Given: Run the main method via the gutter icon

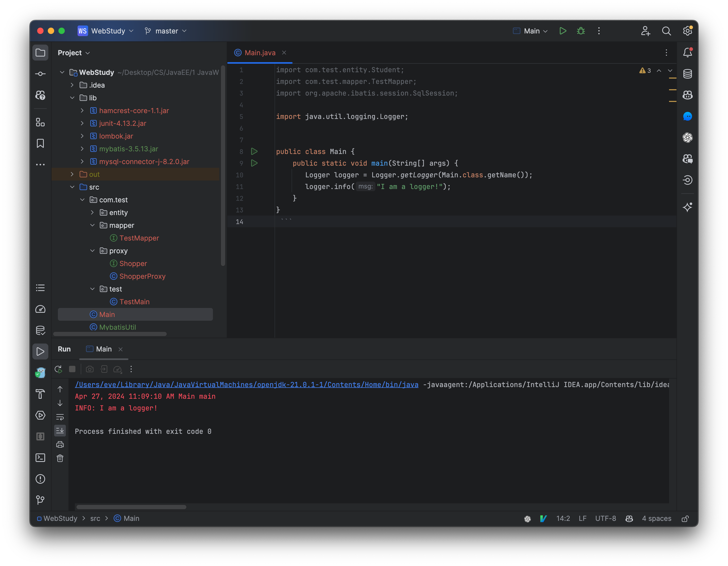Looking at the screenshot, I should [254, 163].
